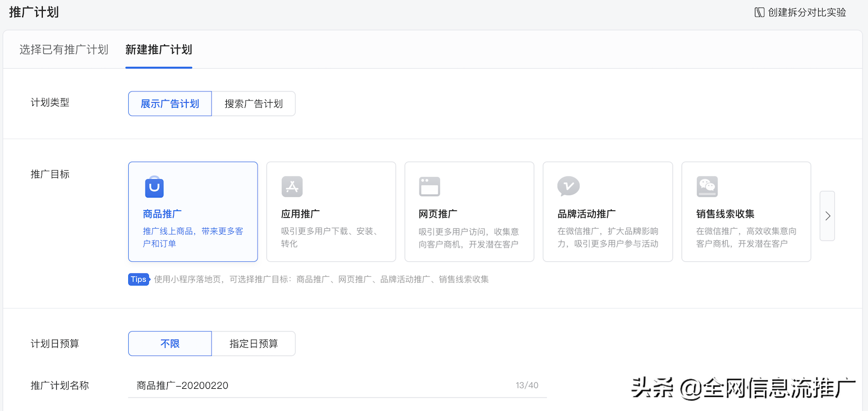
Task: Click the 应用推广 app store icon
Action: click(x=292, y=187)
